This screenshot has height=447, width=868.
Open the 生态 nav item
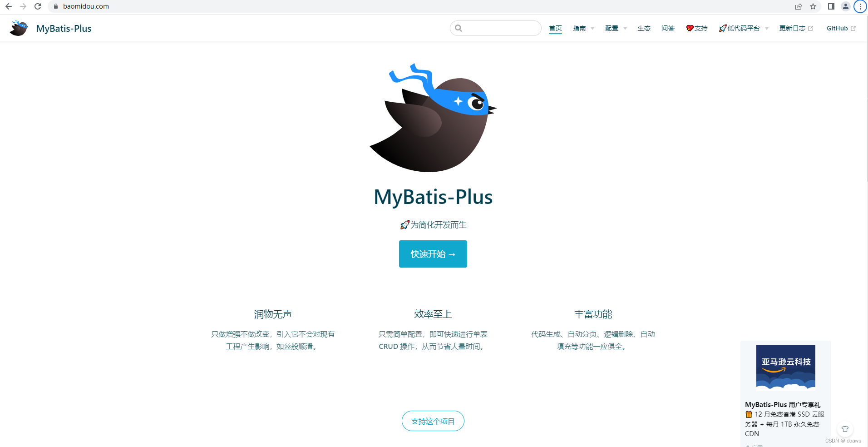644,28
